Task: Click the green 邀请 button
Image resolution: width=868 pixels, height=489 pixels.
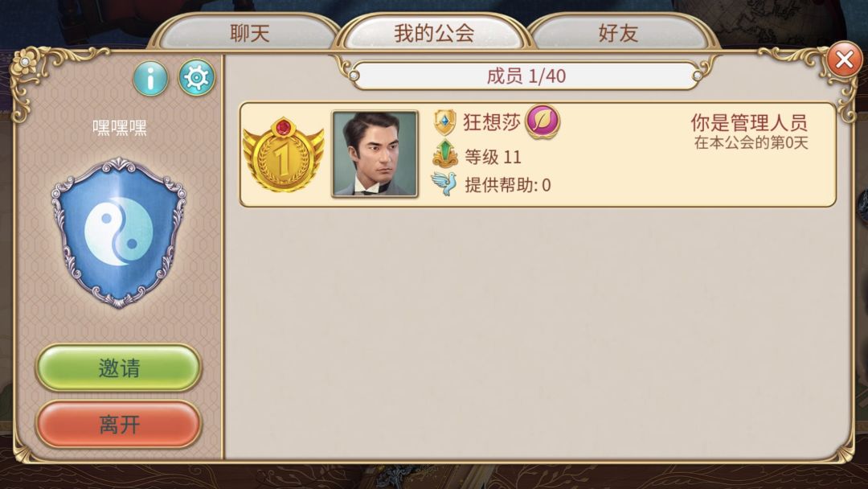Action: click(x=118, y=368)
